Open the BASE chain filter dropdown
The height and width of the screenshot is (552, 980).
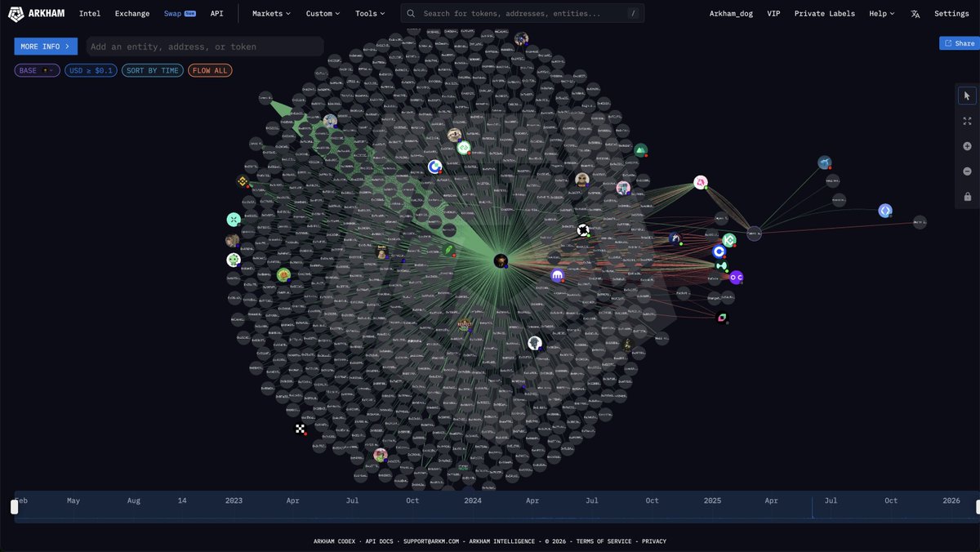pyautogui.click(x=37, y=70)
